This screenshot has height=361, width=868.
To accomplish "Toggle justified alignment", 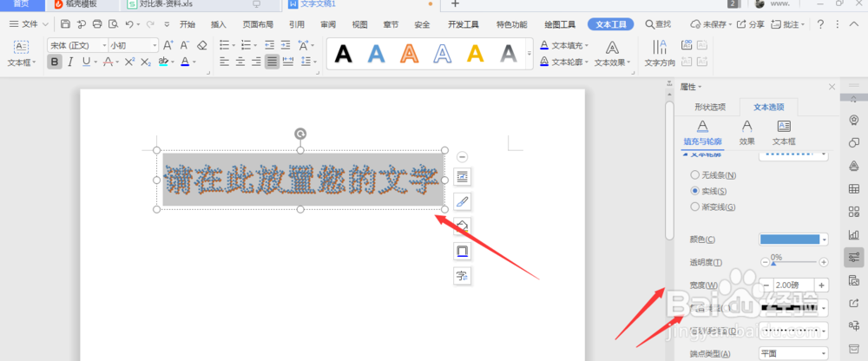I will 272,62.
